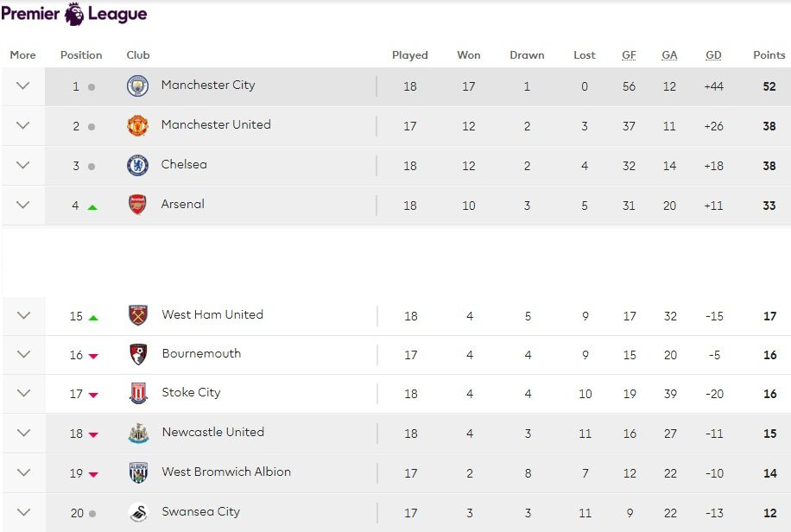791x532 pixels.
Task: Click the West Ham United crest
Action: [x=138, y=315]
